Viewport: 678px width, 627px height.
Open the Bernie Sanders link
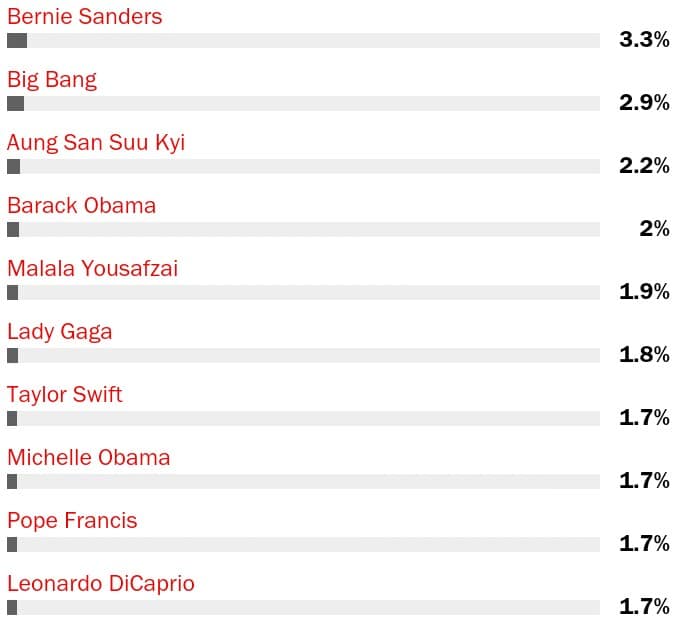pyautogui.click(x=84, y=17)
